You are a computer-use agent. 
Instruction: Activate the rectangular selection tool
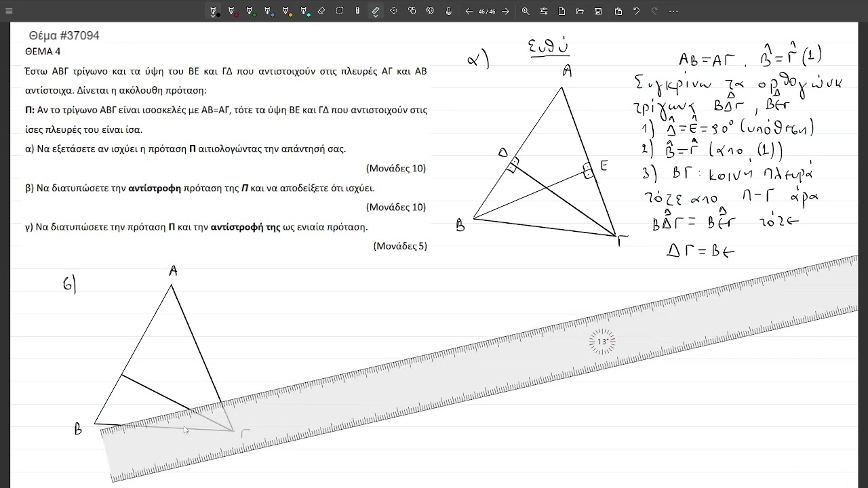340,11
